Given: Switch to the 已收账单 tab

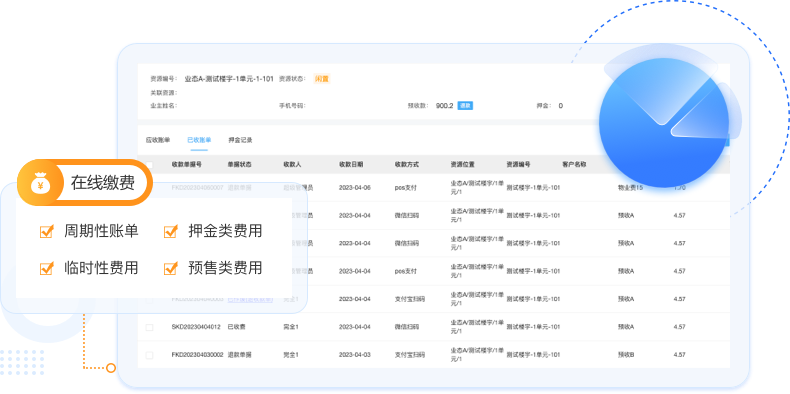Looking at the screenshot, I should 199,140.
